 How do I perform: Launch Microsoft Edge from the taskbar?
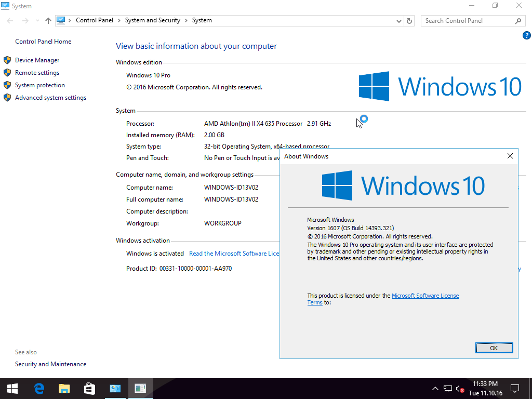(38, 388)
